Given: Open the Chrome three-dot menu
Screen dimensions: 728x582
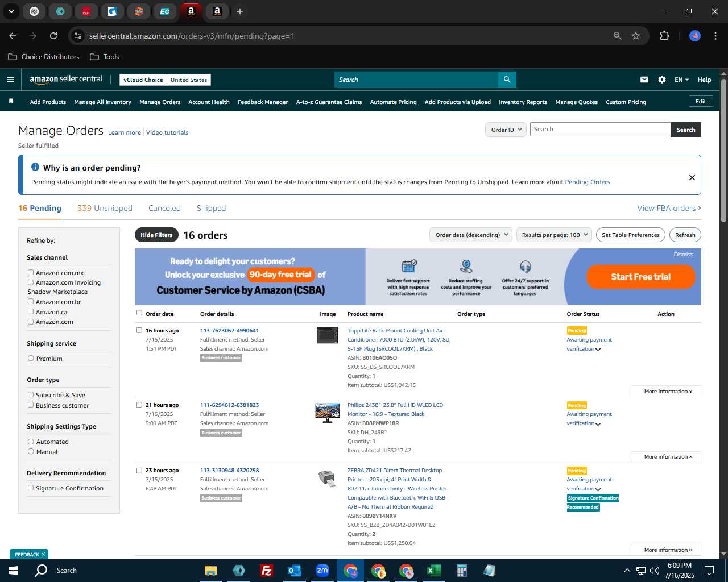Looking at the screenshot, I should [x=714, y=36].
